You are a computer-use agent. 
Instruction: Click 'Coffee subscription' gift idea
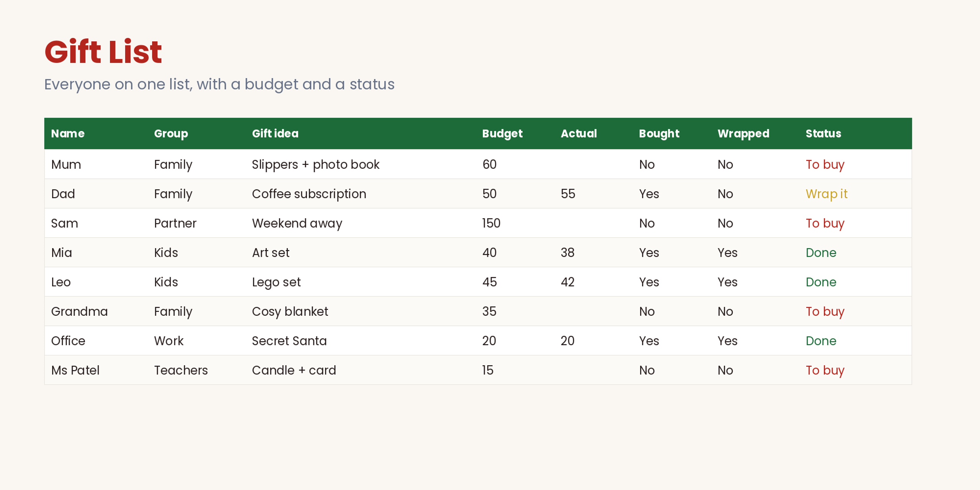click(x=309, y=194)
